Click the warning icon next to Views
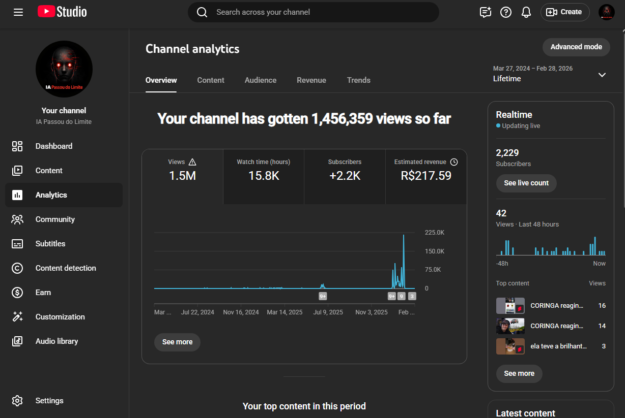 [193, 161]
